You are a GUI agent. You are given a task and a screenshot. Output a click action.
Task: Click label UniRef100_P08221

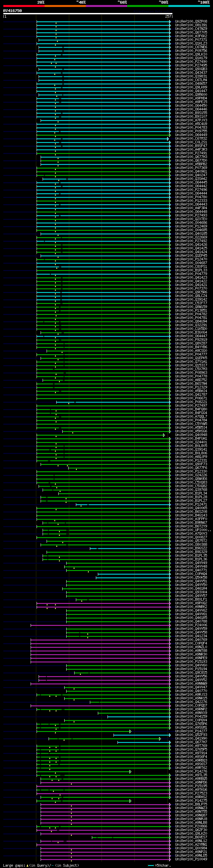coord(191,402)
